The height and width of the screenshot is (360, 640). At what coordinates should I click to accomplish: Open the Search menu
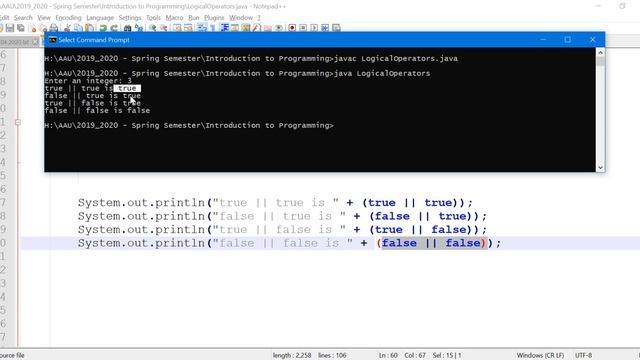coord(23,18)
